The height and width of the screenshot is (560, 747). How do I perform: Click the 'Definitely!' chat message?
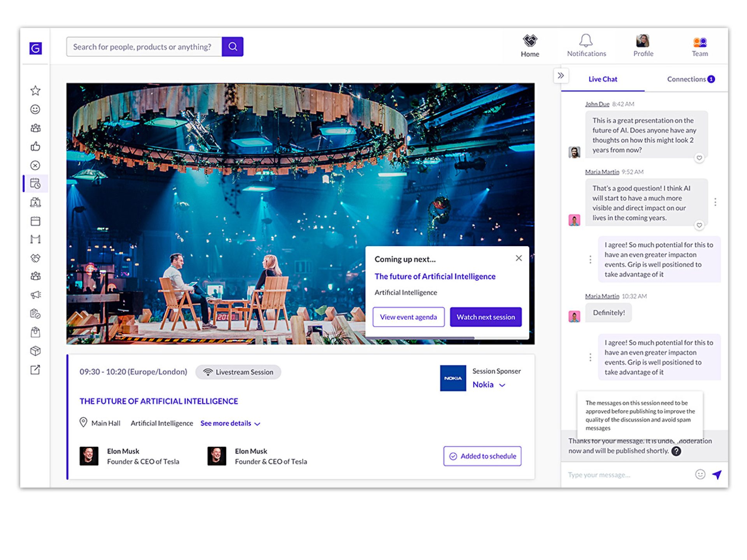click(608, 313)
